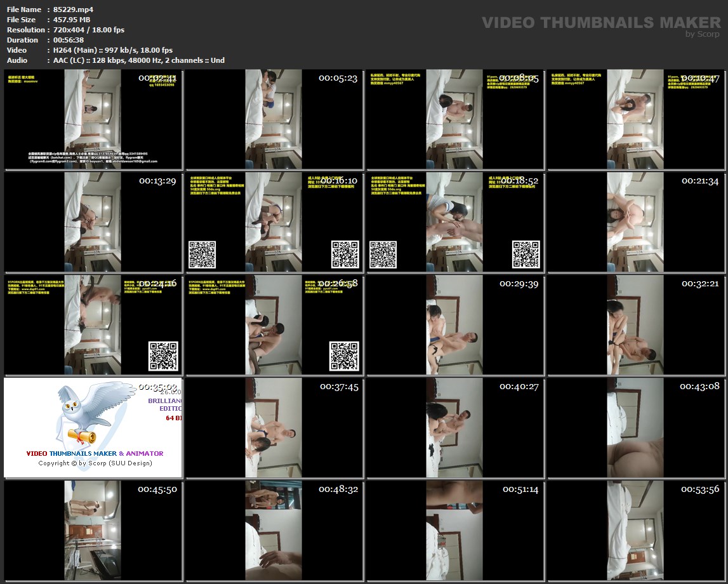Click the QR code in the 00:26:58 thumbnail
Image resolution: width=728 pixels, height=584 pixels.
click(344, 356)
